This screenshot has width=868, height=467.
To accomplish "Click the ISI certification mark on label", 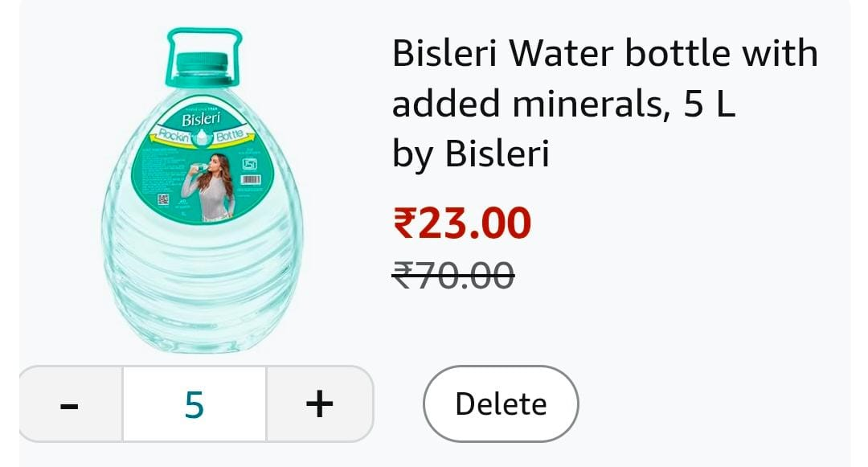I will pos(250,164).
